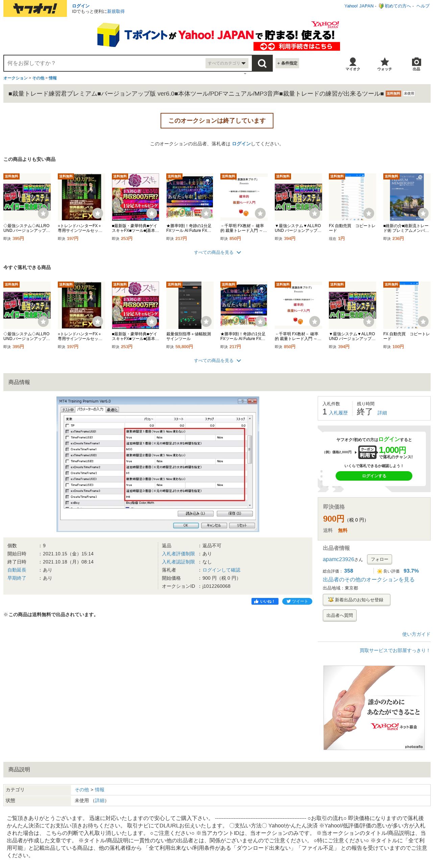Click 新着出品のお知らせ登録 bell button
This screenshot has width=434, height=868.
click(357, 600)
